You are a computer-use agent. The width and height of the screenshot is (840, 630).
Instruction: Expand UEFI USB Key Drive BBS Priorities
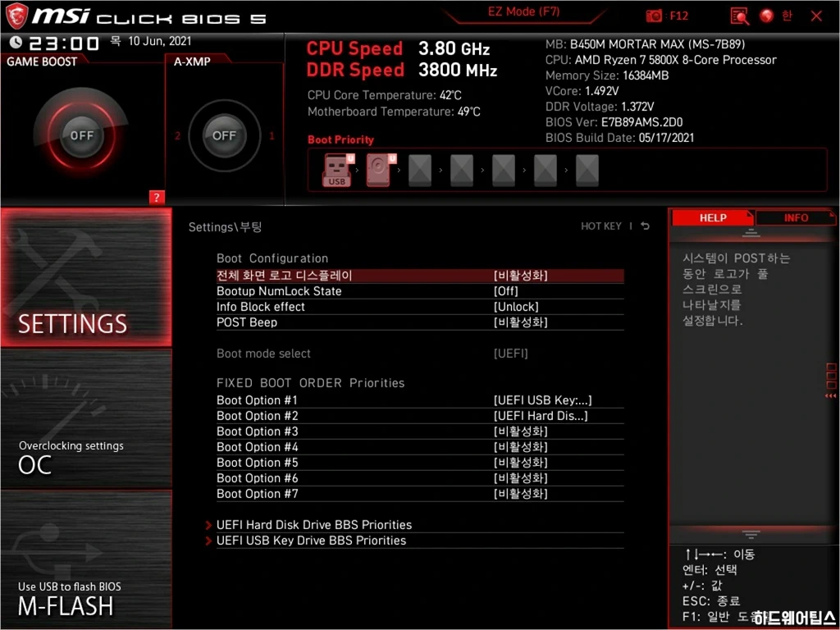click(311, 541)
